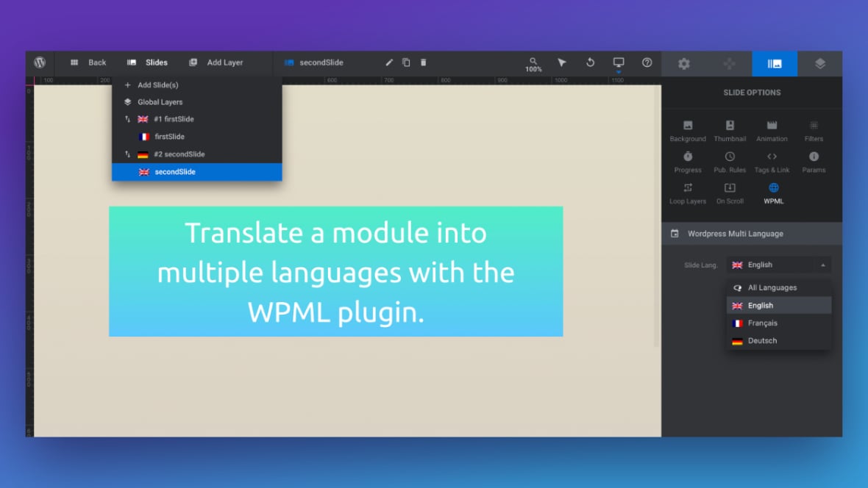
Task: Select the #1 firstSlide entry
Action: point(196,119)
